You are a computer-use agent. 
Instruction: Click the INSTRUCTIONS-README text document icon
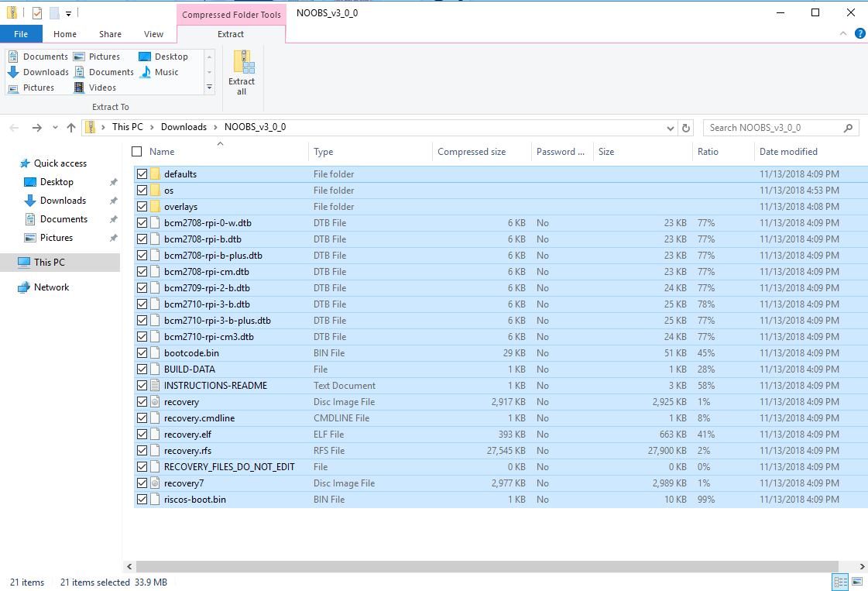[x=155, y=386]
